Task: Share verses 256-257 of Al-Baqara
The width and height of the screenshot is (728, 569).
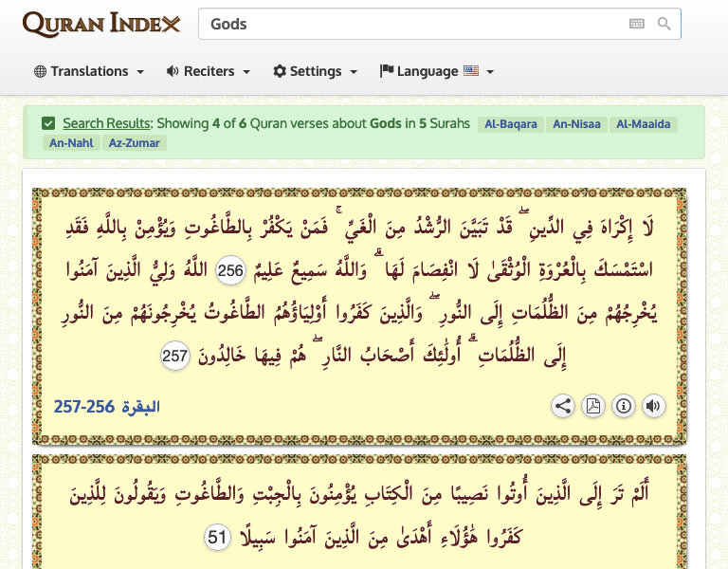Action: pyautogui.click(x=563, y=406)
